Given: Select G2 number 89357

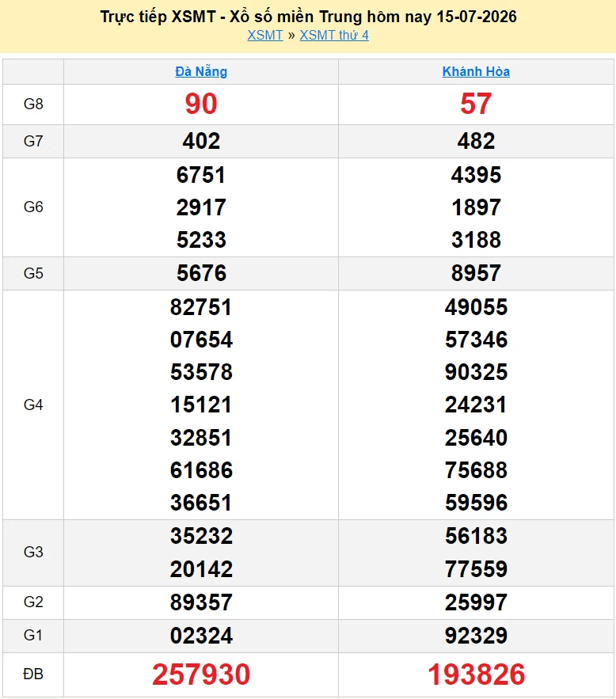Looking at the screenshot, I should [x=201, y=602].
